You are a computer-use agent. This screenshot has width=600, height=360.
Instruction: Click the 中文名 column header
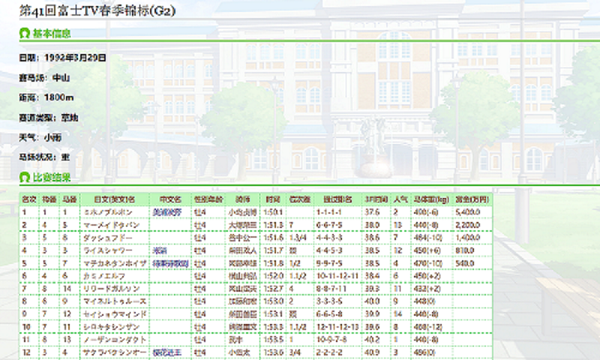click(170, 199)
